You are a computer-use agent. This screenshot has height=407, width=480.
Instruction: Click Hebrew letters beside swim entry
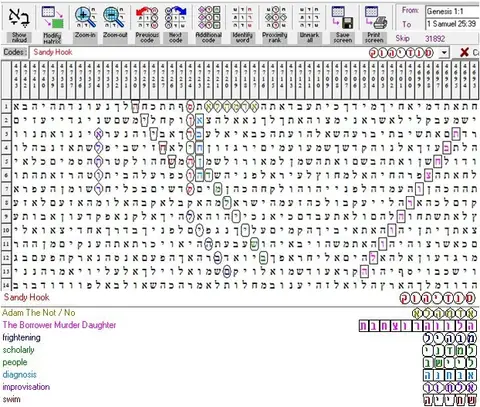click(x=450, y=400)
